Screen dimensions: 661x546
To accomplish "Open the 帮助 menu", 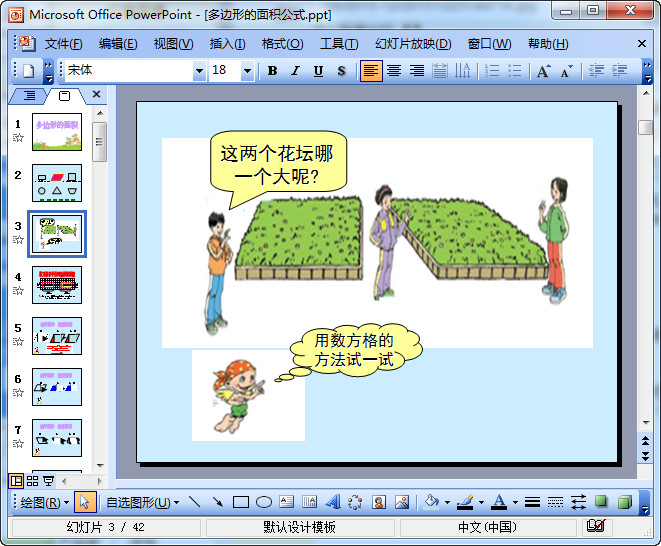I will [x=548, y=44].
